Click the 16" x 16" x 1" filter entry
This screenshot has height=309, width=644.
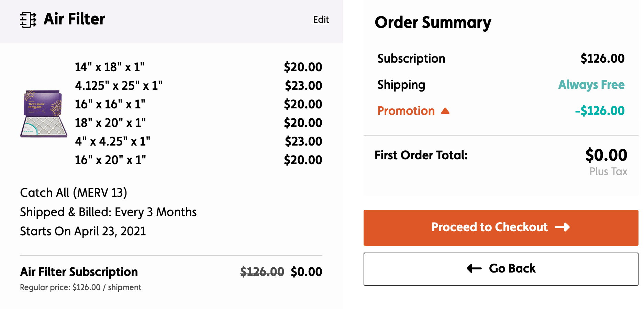(110, 104)
